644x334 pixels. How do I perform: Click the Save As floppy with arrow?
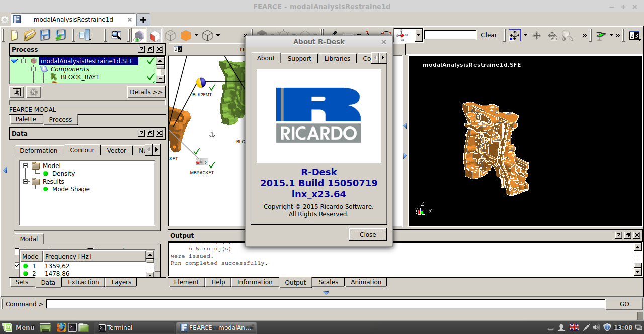[61, 35]
